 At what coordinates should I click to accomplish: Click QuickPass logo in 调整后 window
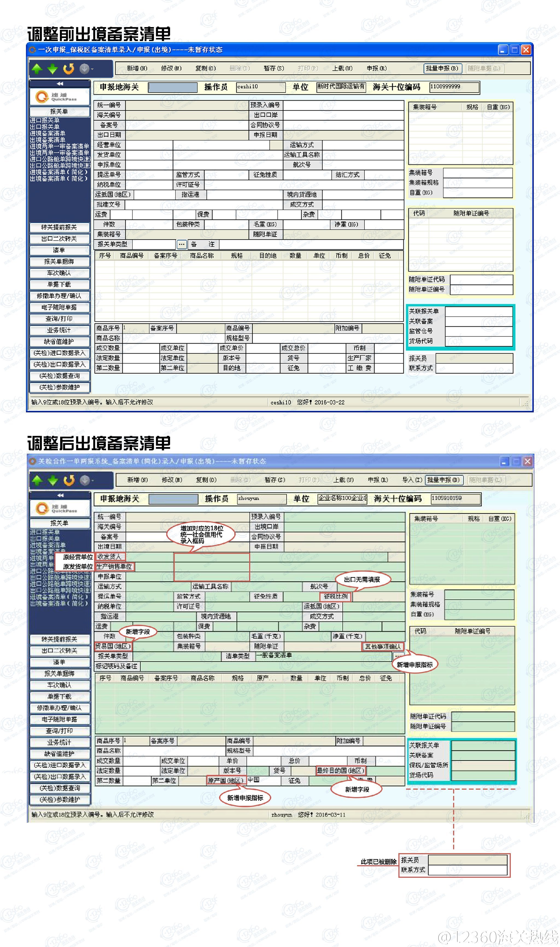click(x=60, y=508)
